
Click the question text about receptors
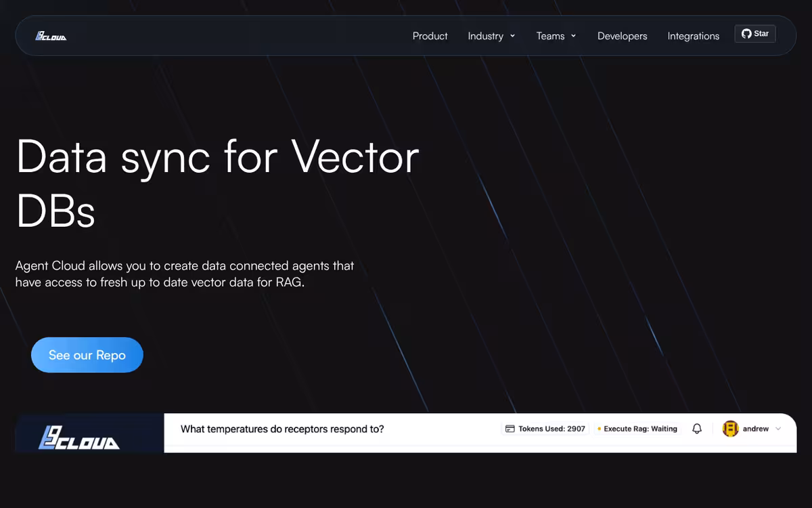click(282, 429)
